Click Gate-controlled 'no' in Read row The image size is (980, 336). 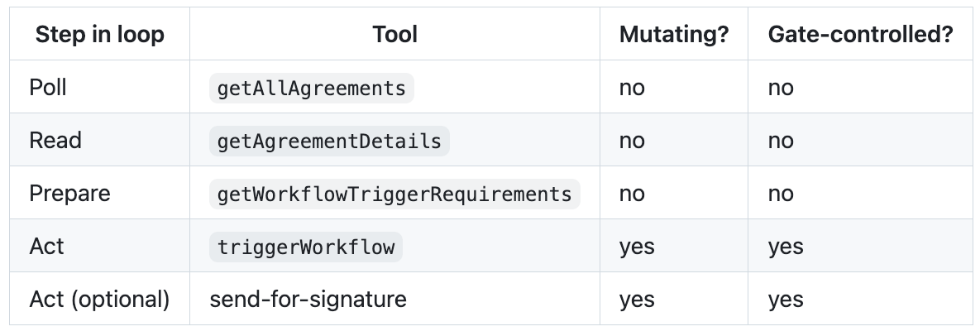click(781, 141)
